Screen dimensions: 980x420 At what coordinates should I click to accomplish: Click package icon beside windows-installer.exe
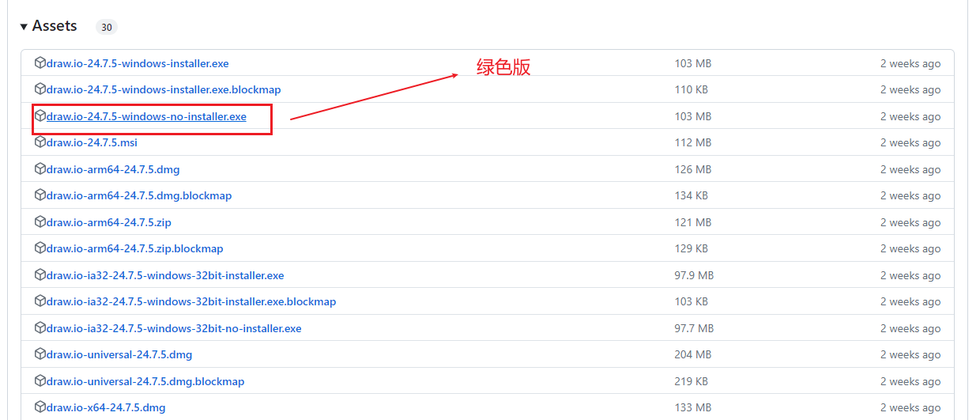(40, 62)
